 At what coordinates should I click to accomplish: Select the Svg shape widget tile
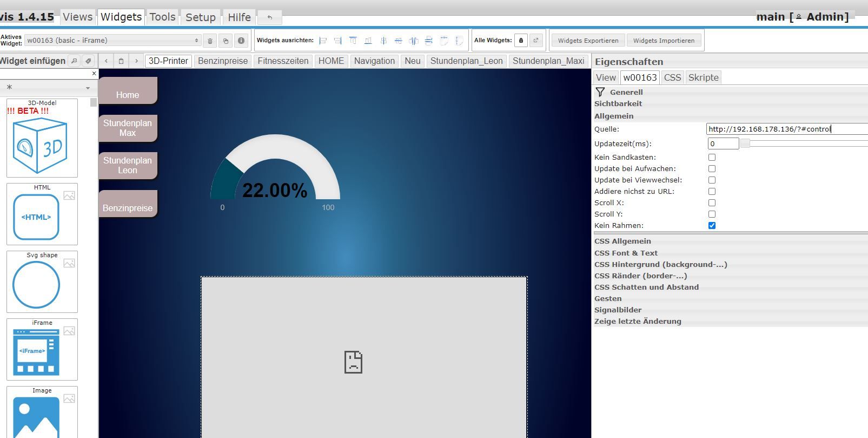point(42,282)
